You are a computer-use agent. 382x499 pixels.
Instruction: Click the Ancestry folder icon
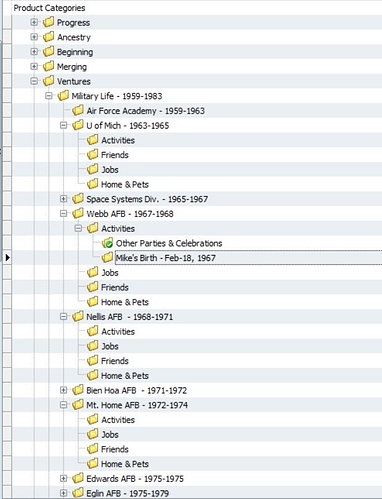[48, 37]
